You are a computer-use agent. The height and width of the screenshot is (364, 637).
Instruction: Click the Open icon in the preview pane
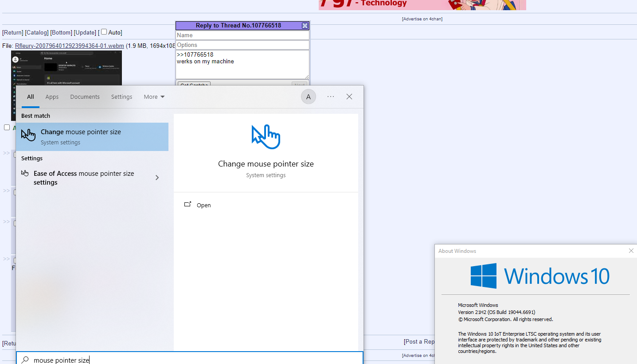pyautogui.click(x=188, y=204)
